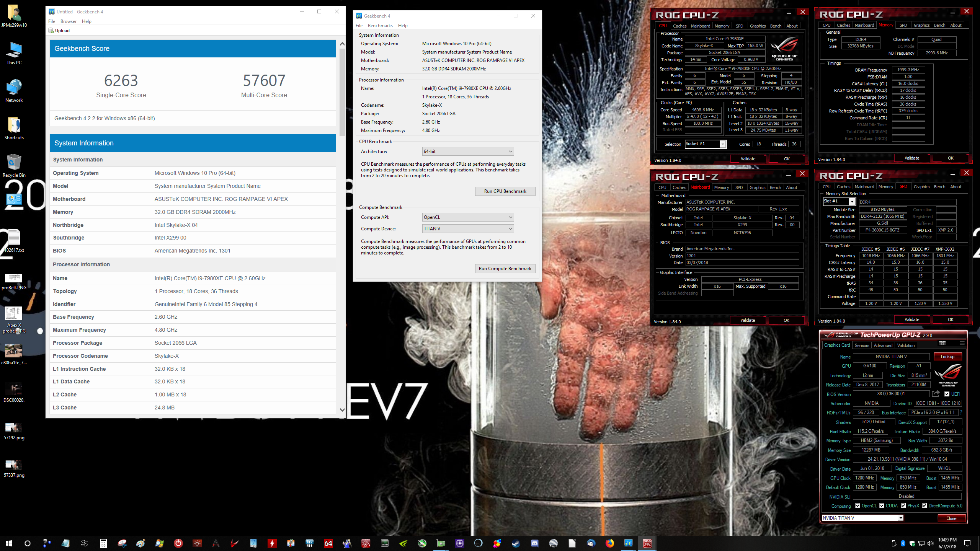
Task: Open the This PC desktop icon
Action: point(14,54)
